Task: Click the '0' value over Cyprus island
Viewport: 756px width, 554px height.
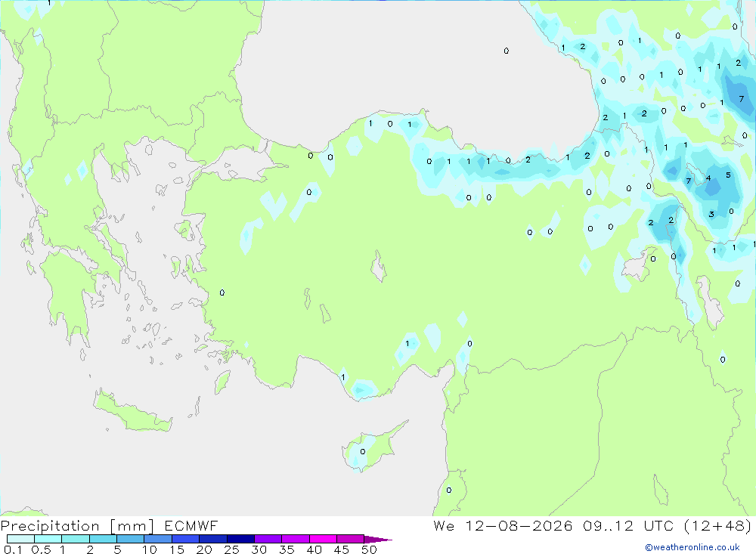Action: 363,452
